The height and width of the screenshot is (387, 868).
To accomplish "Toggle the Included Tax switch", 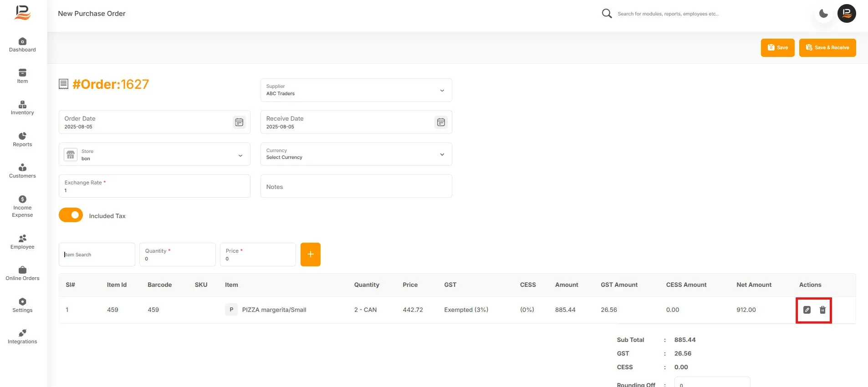I will point(71,215).
